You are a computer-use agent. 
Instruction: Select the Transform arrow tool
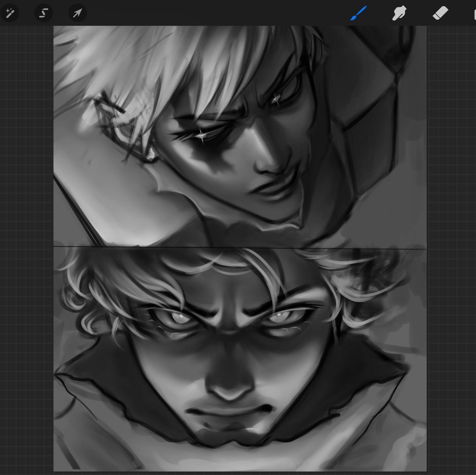(x=77, y=13)
